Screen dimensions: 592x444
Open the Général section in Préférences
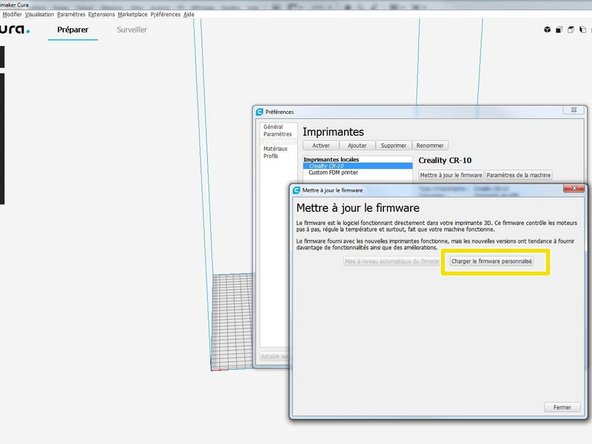[x=273, y=127]
